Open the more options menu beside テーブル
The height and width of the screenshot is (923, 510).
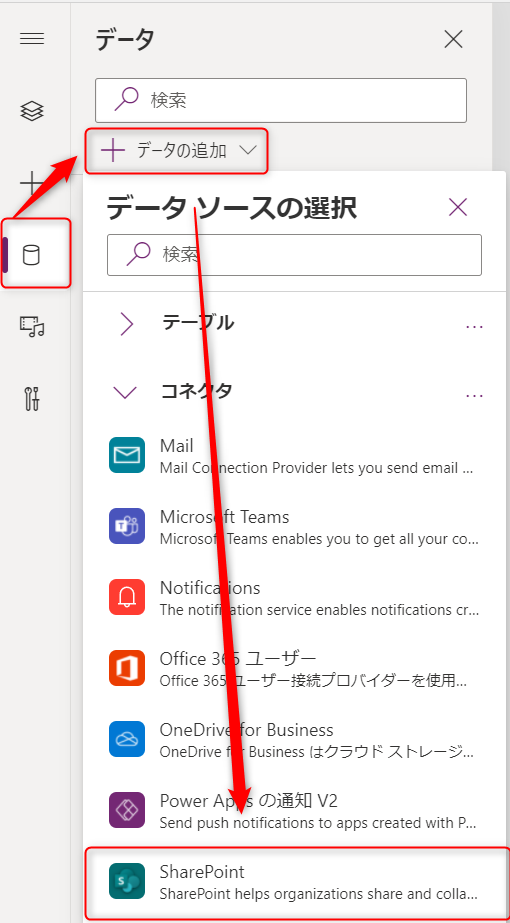(474, 326)
